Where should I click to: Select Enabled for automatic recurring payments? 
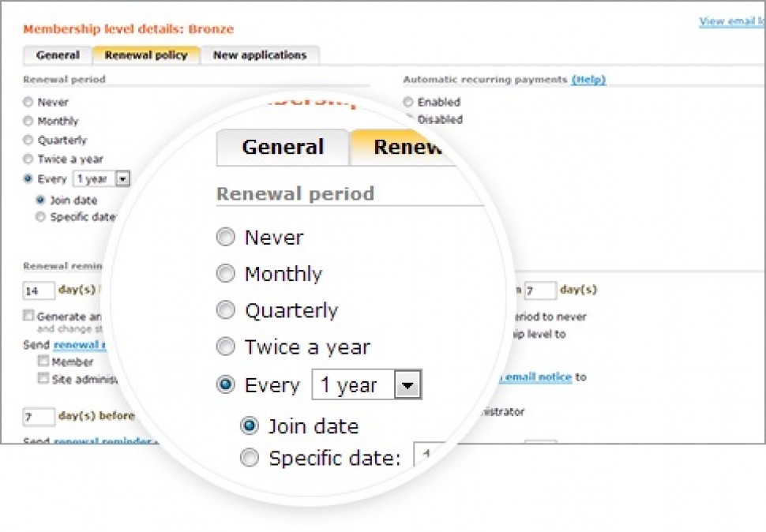(407, 102)
